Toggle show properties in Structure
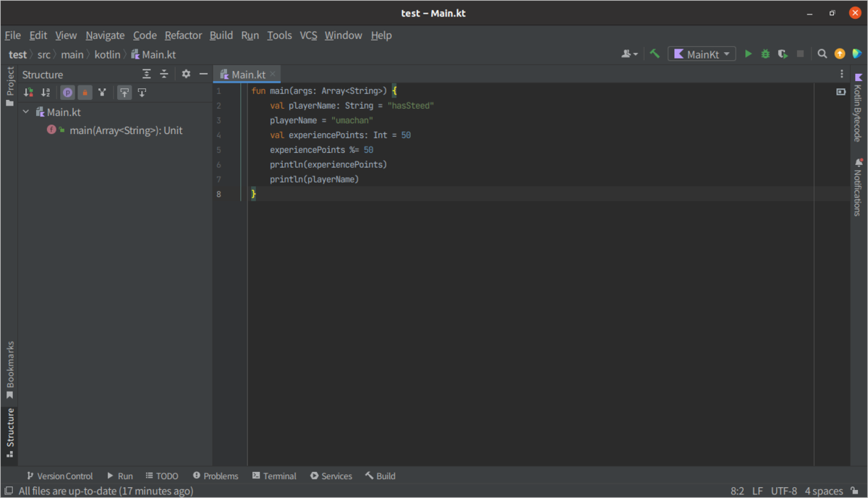868x498 pixels. pos(67,93)
